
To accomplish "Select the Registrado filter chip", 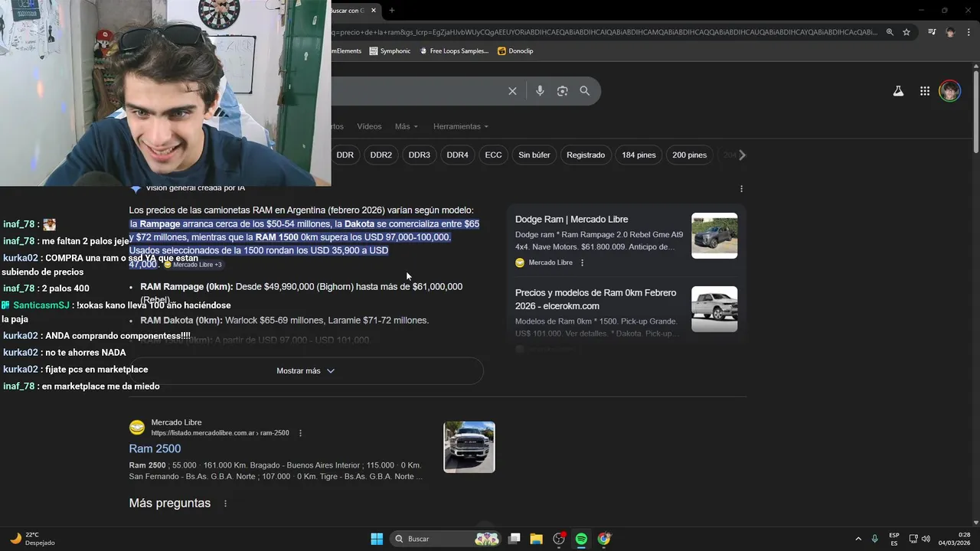I will (x=586, y=155).
